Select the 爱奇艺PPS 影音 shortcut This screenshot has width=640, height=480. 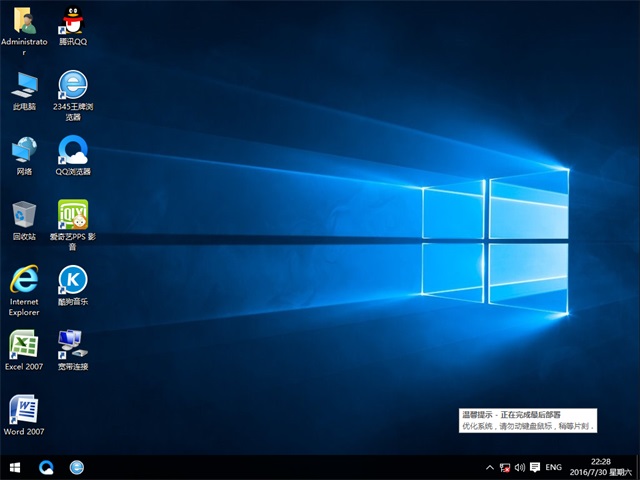(73, 215)
